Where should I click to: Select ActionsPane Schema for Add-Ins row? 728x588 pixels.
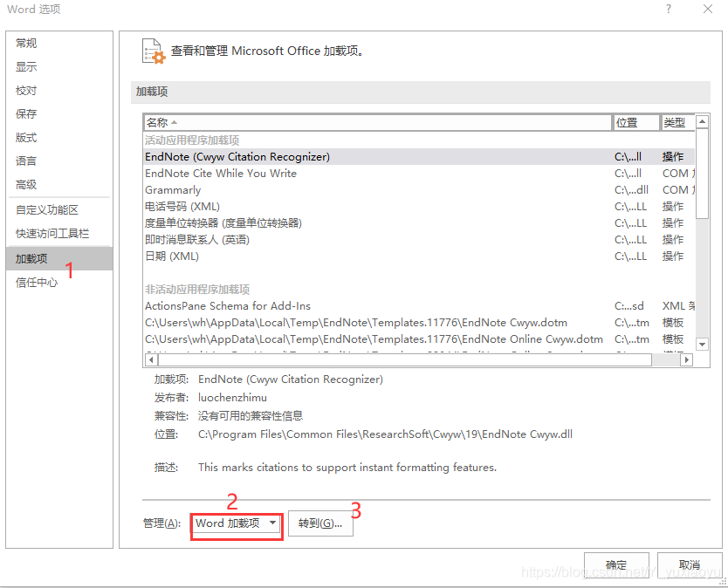pos(419,306)
